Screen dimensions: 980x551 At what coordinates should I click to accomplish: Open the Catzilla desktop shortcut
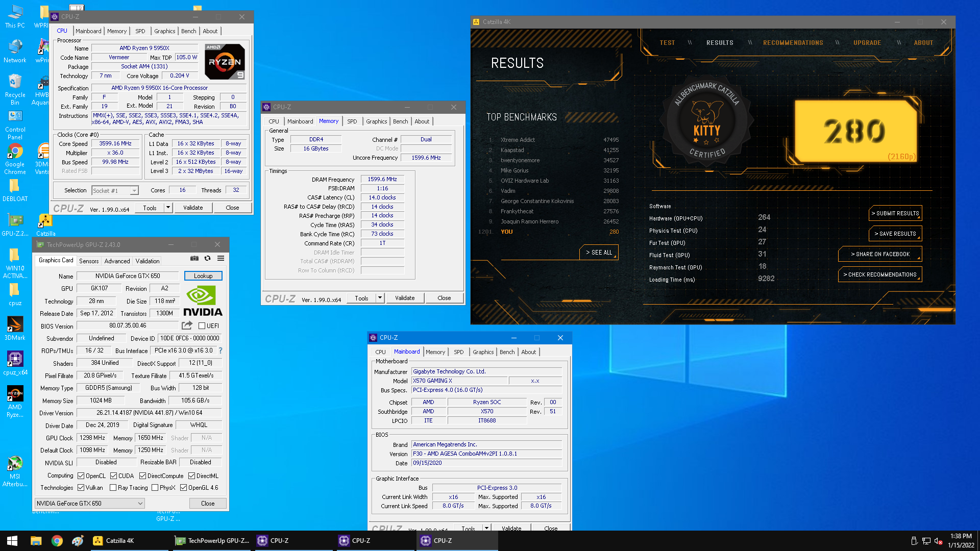tap(45, 225)
